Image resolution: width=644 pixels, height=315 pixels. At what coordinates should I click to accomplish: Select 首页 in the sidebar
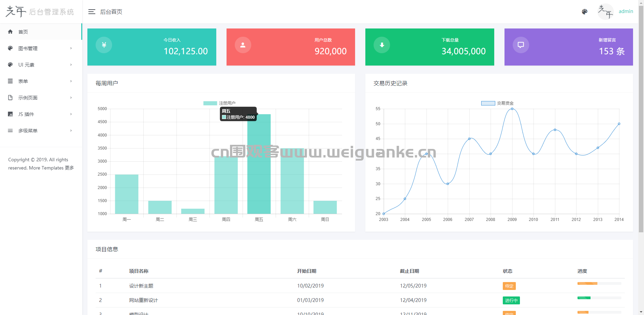coord(23,32)
